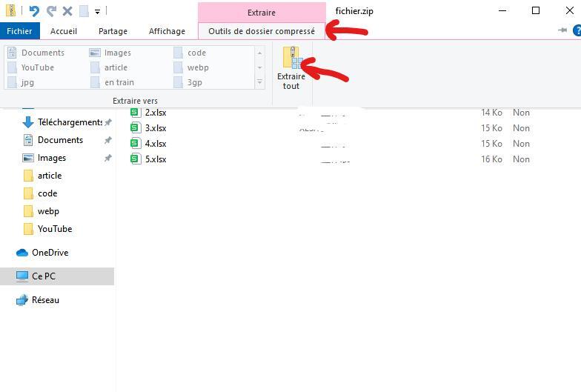This screenshot has width=581, height=392.
Task: Click the Extraire tout button
Action: pyautogui.click(x=290, y=68)
